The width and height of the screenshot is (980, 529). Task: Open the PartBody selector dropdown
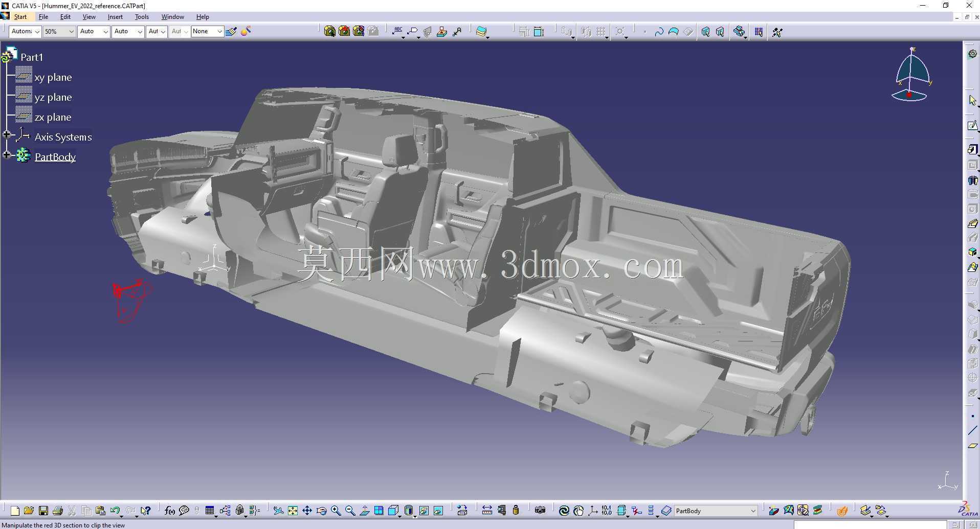716,511
